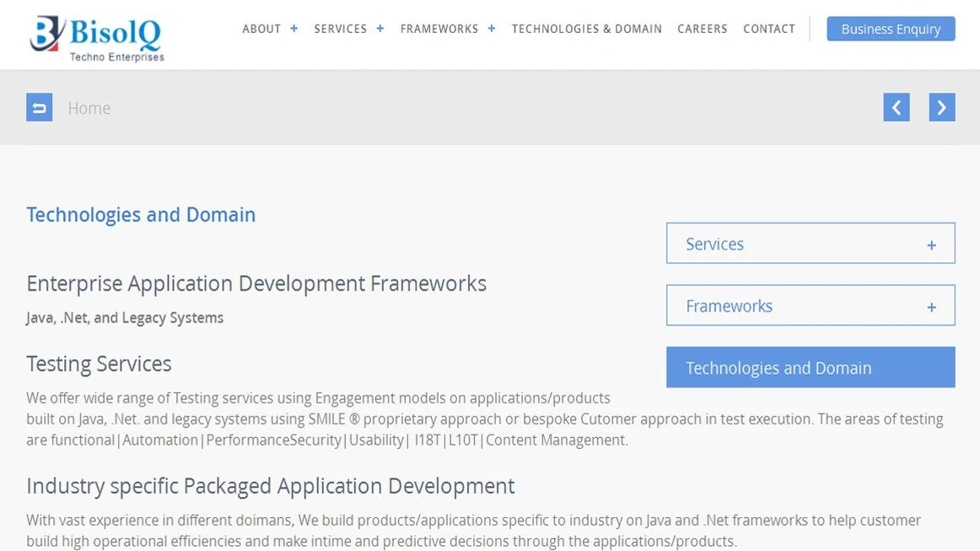The image size is (980, 551).
Task: Click the Technologies and Domain page heading
Action: click(140, 214)
